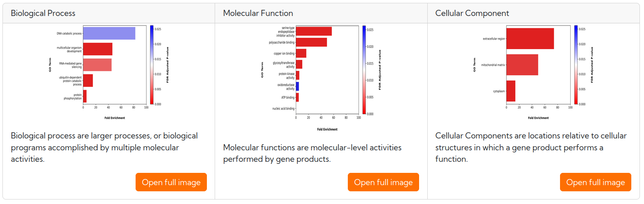Screen dimensions: 644x204
Task: Click the DNA catabolic process bar
Action: click(109, 34)
